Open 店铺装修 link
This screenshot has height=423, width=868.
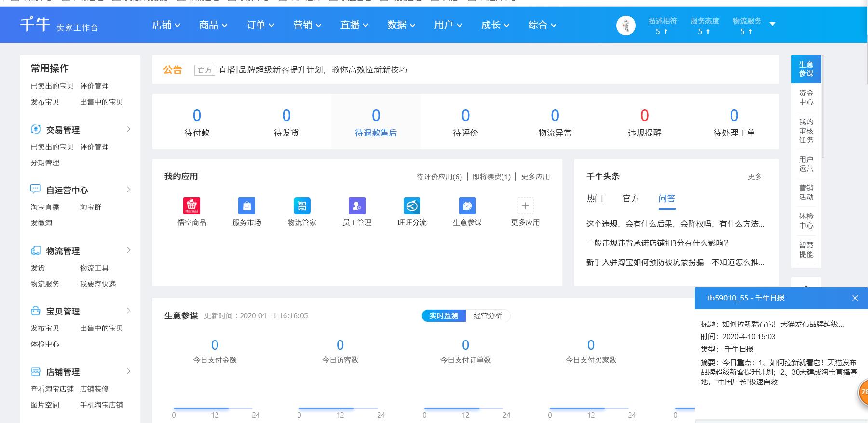pyautogui.click(x=94, y=389)
